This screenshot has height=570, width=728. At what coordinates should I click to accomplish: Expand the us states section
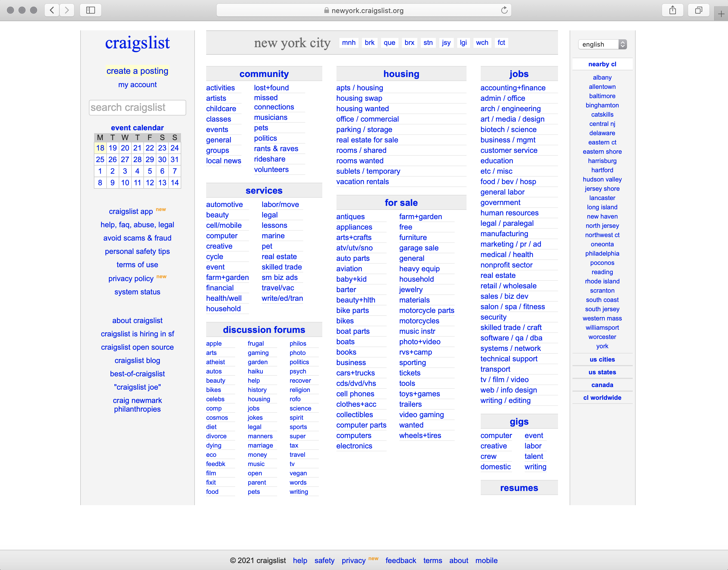point(602,372)
